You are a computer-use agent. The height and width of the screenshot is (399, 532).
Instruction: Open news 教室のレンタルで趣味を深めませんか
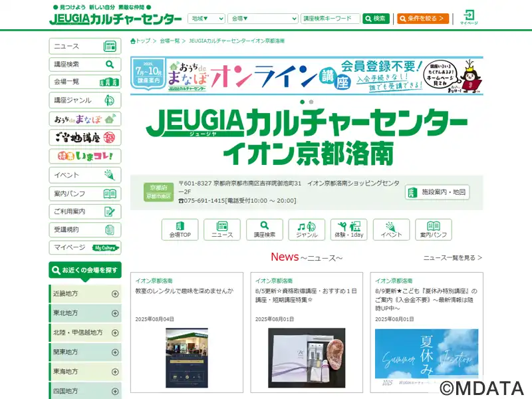(184, 291)
